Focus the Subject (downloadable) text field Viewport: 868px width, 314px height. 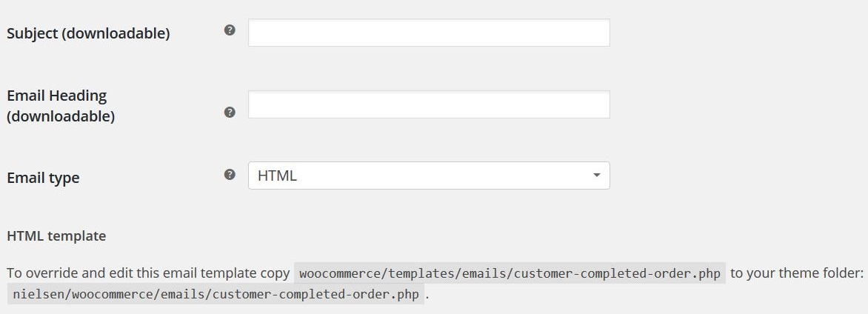429,33
